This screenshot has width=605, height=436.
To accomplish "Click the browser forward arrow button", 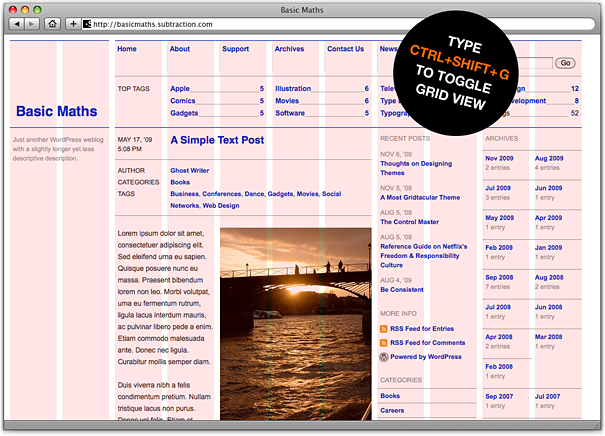I will pos(32,24).
